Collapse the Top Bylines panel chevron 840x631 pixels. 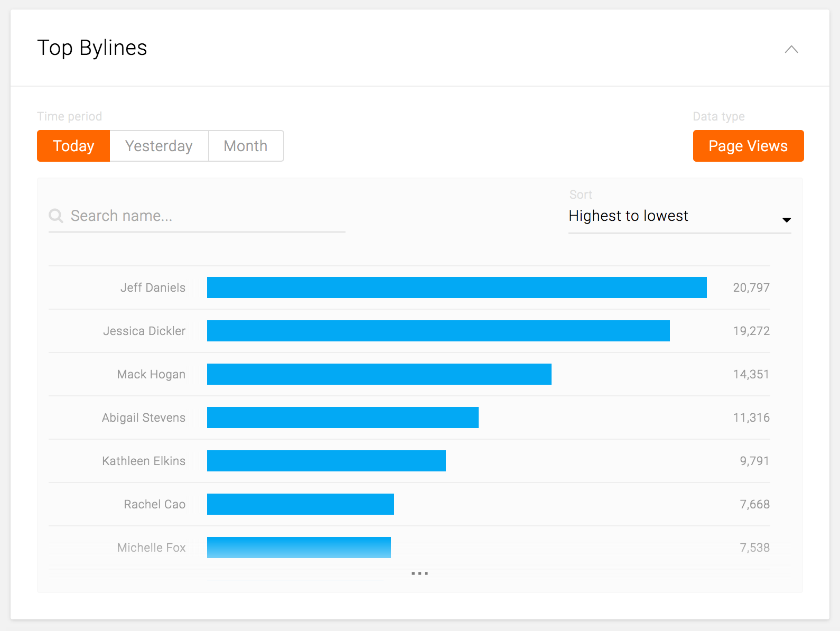(791, 49)
